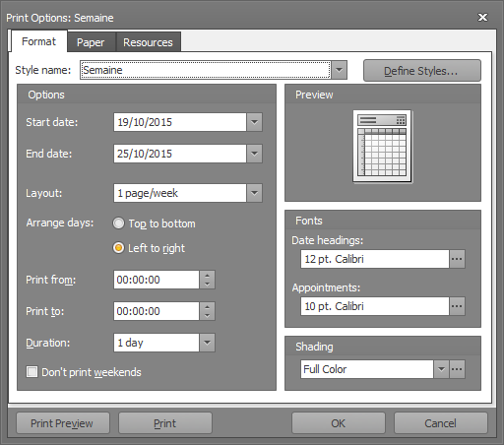Switch to the Paper tab
The image size is (504, 445).
(91, 42)
